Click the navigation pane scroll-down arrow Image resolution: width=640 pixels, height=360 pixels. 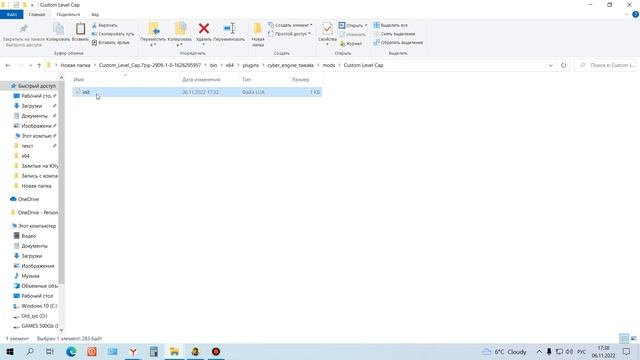pos(61,330)
